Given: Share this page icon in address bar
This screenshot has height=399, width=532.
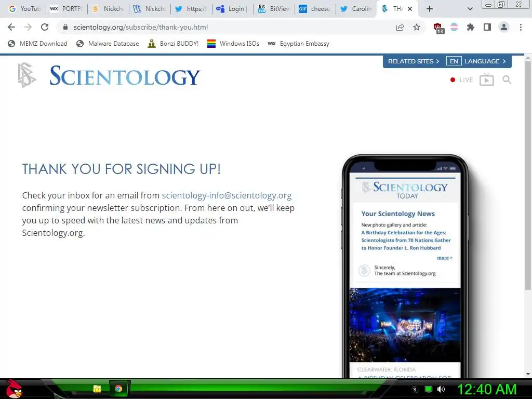Looking at the screenshot, I should (400, 27).
